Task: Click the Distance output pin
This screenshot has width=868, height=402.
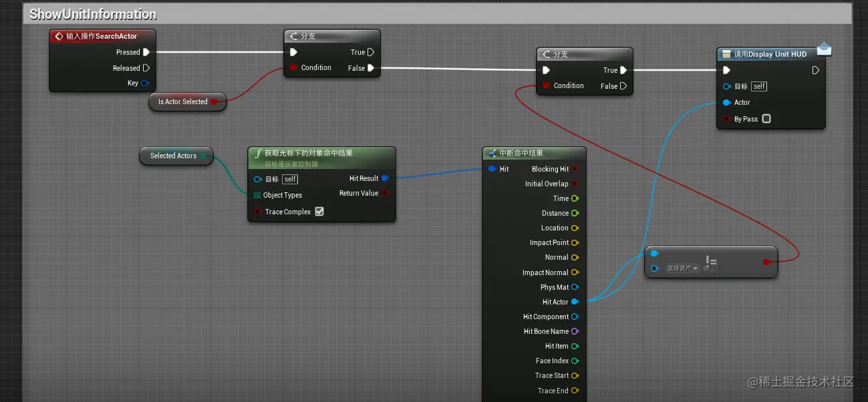Action: [x=575, y=213]
